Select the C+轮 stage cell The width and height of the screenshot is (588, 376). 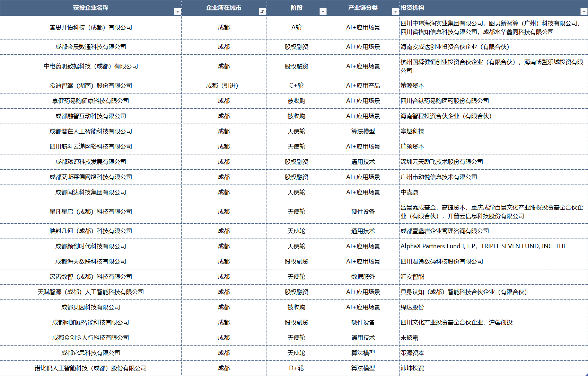296,86
